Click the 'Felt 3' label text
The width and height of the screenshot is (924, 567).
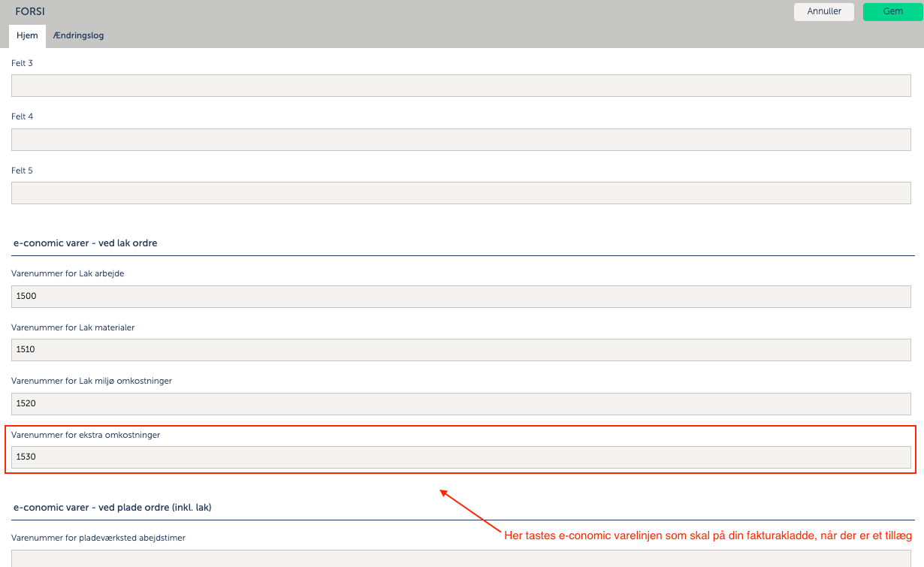click(23, 63)
